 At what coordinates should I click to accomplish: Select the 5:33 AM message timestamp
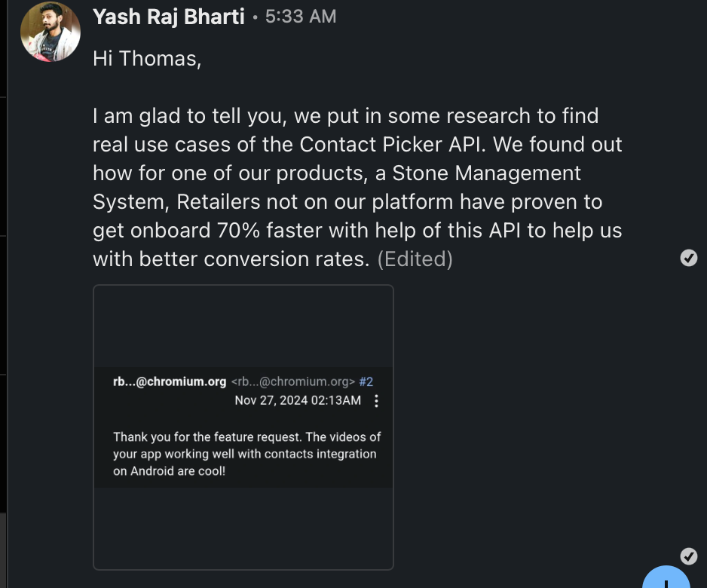(300, 17)
